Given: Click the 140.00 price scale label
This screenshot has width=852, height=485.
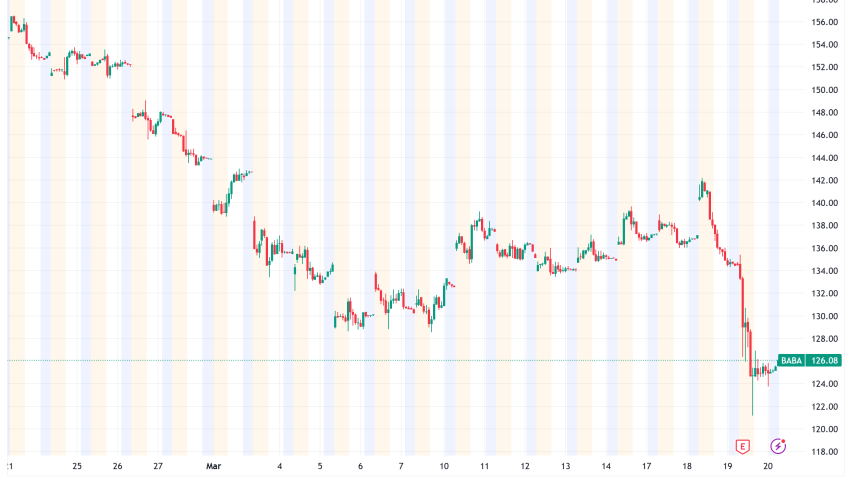Looking at the screenshot, I should pyautogui.click(x=825, y=203).
